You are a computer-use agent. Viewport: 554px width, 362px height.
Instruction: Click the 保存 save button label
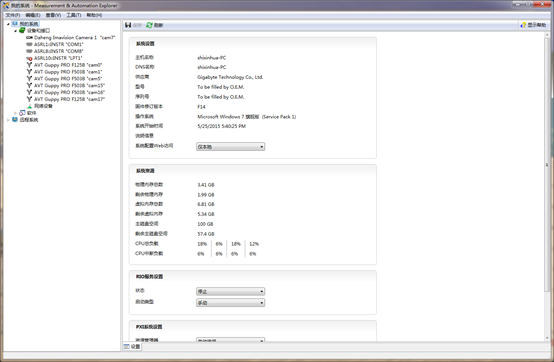pos(137,25)
